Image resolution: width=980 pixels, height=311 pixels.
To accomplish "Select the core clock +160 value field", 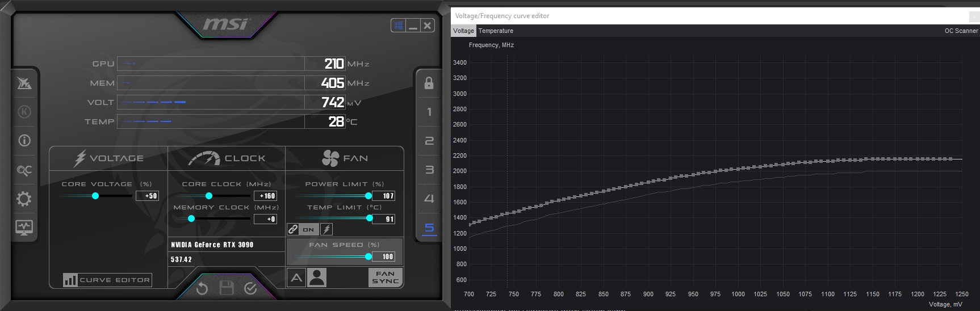I will pos(265,196).
